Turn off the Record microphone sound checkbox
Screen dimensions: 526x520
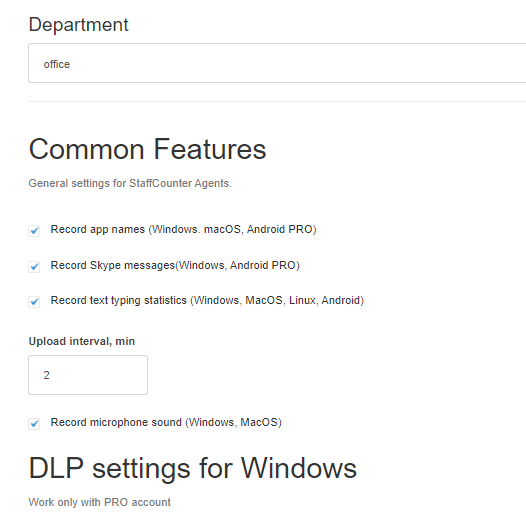(x=34, y=424)
